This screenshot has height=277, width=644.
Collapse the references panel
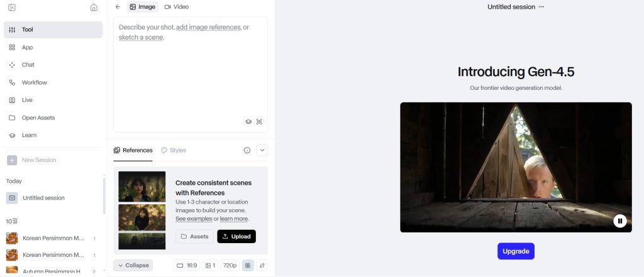click(x=133, y=266)
